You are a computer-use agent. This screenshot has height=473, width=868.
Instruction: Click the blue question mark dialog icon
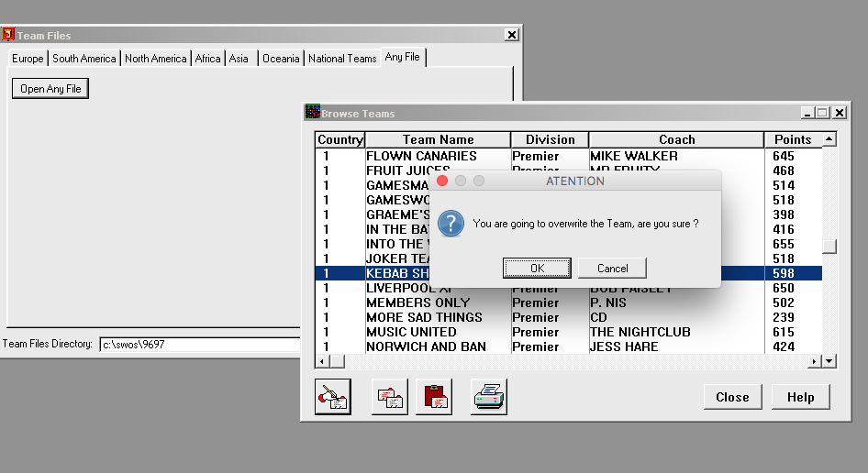(451, 224)
